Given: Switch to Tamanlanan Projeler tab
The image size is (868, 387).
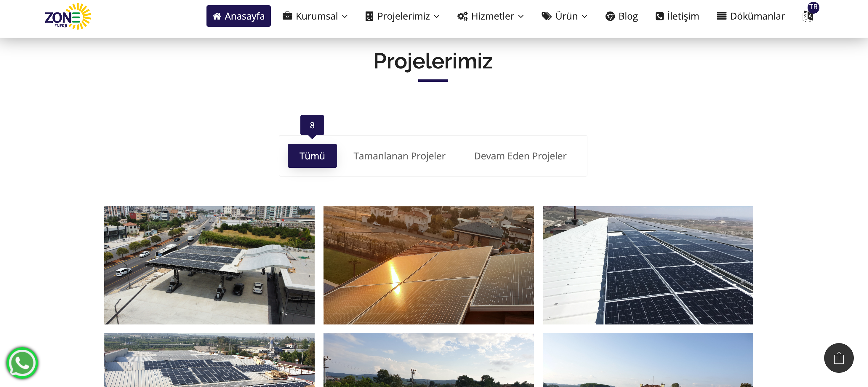Looking at the screenshot, I should [399, 156].
